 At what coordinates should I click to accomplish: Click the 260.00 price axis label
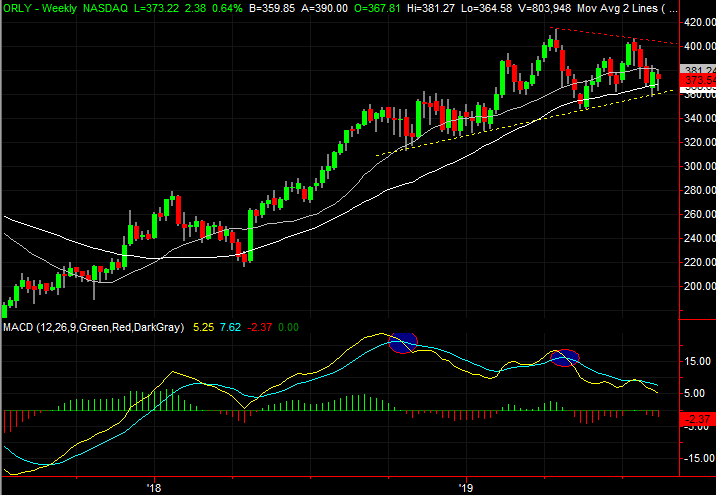tap(700, 214)
